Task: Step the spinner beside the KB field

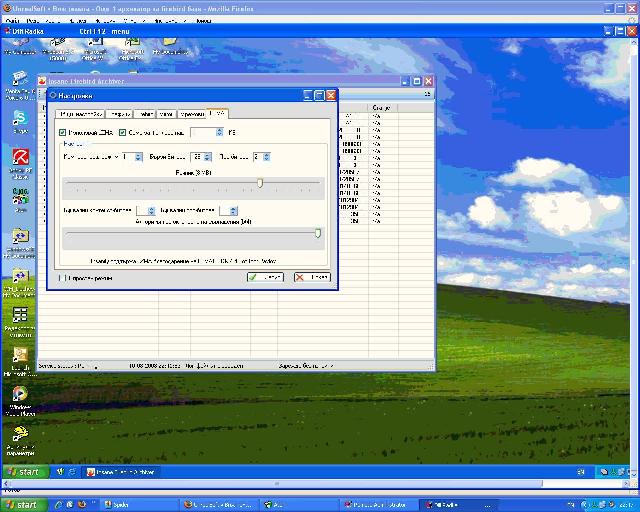Action: [x=220, y=132]
